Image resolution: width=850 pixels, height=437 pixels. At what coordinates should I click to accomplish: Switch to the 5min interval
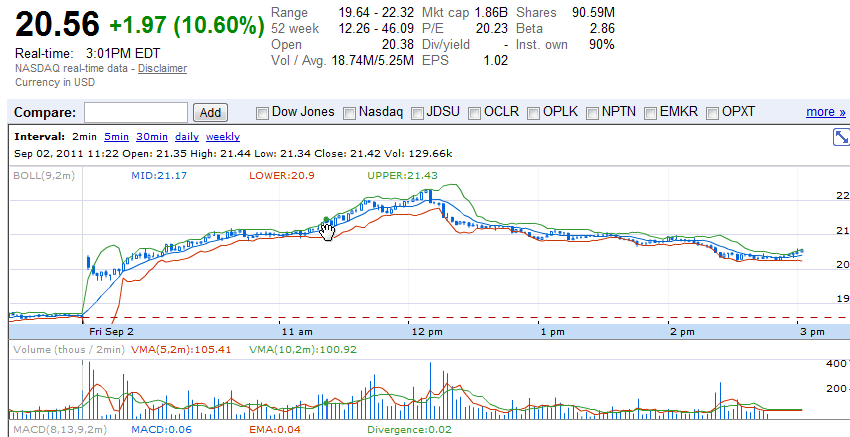click(117, 137)
